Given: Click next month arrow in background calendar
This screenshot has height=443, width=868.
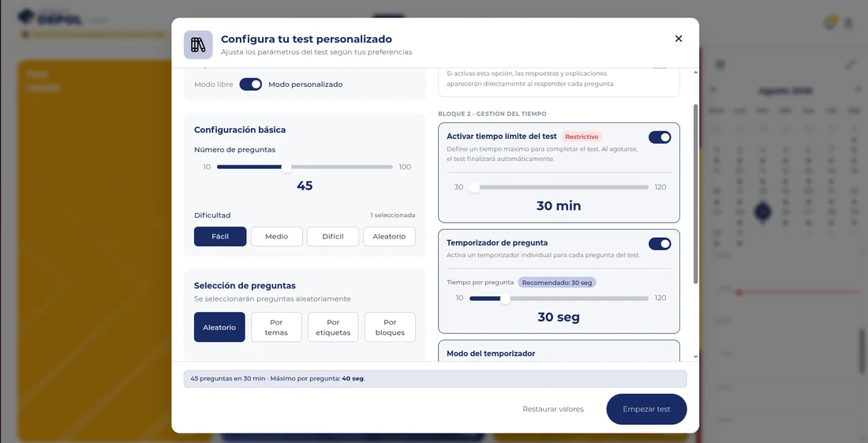Looking at the screenshot, I should pos(858,89).
